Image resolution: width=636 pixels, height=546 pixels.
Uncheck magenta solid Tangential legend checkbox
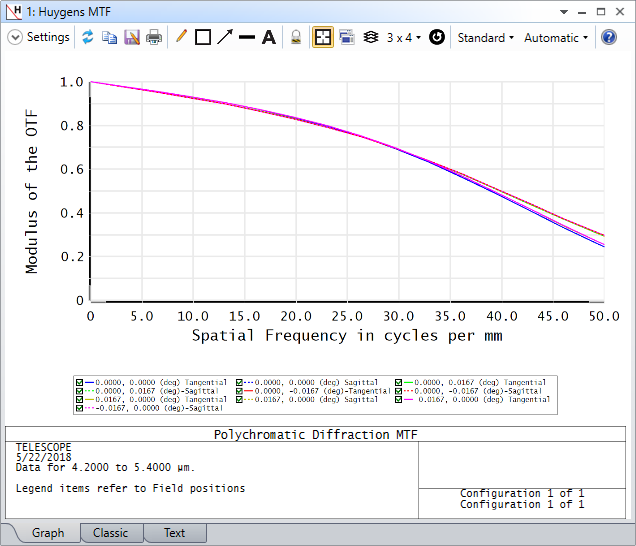point(399,400)
